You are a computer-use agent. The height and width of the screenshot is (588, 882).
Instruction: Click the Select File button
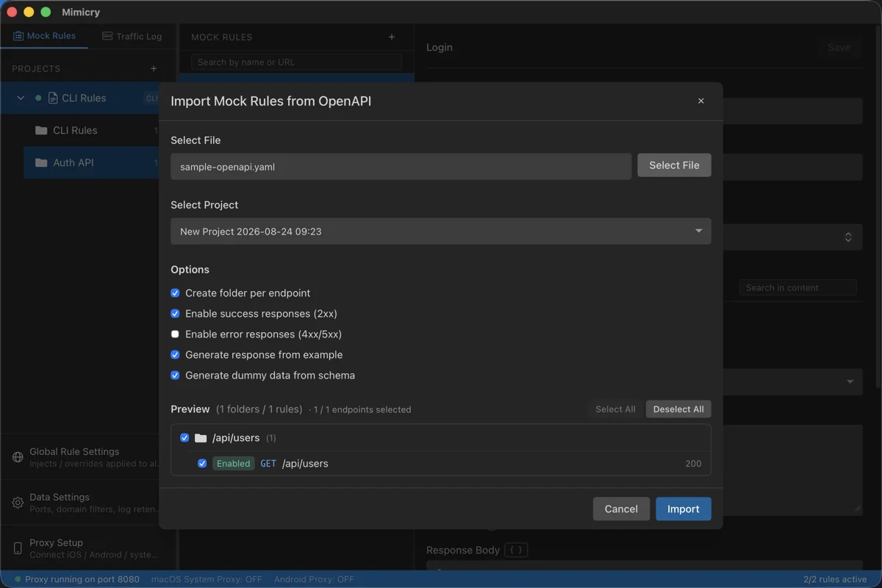point(674,165)
